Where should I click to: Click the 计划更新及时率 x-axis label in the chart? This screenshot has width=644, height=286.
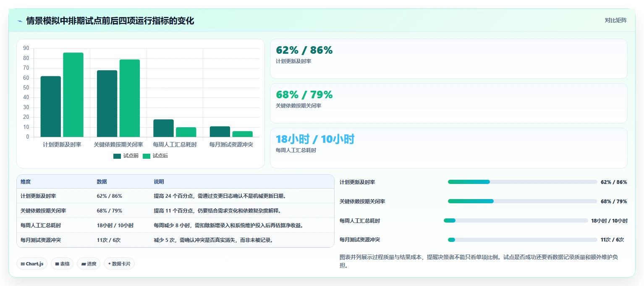pos(62,144)
